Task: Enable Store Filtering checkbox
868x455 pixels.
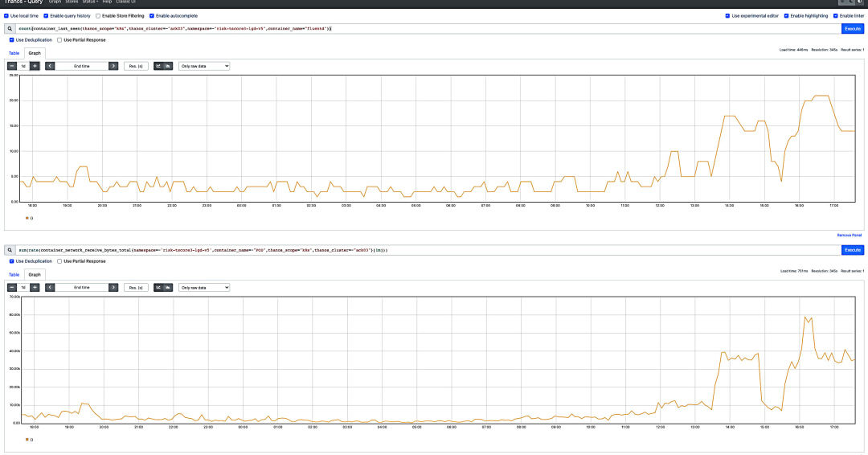Action: tap(98, 16)
